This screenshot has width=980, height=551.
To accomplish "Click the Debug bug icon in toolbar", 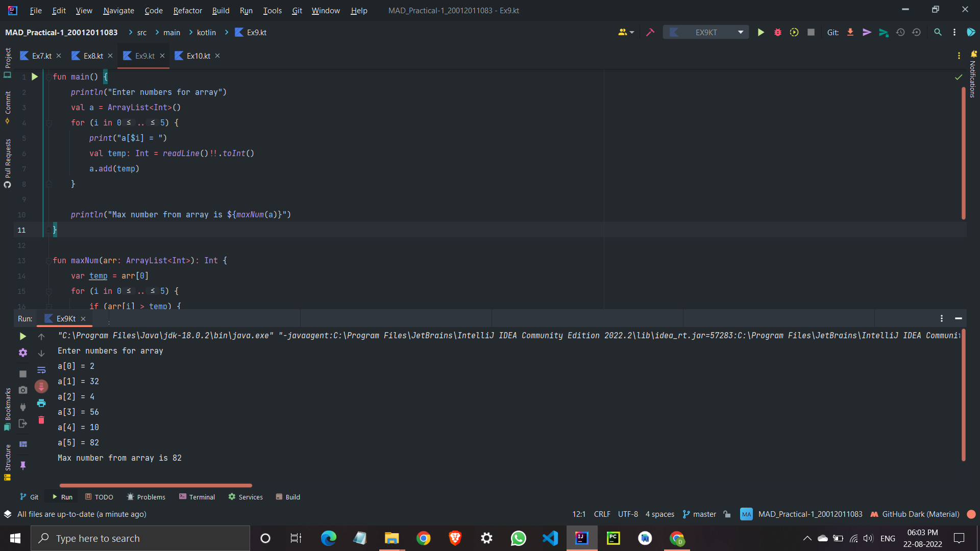I will pyautogui.click(x=777, y=32).
